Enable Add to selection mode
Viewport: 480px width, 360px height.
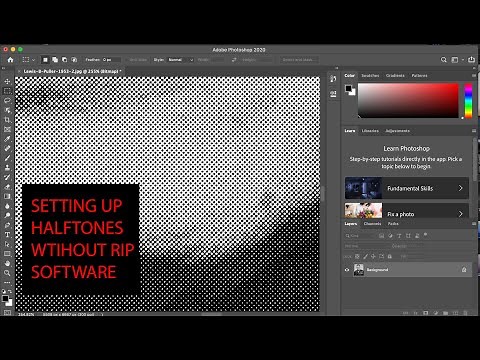55,60
